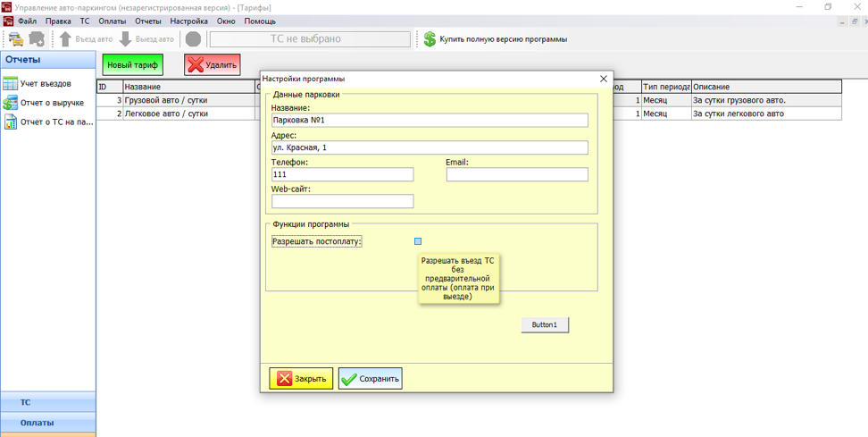The width and height of the screenshot is (868, 437).
Task: Switch to the Оплаты sidebar section
Action: click(x=48, y=423)
